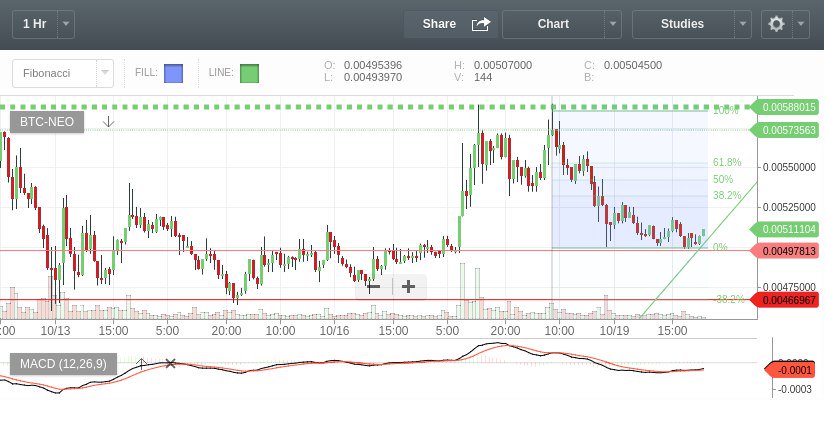Click the settings gear icon
Viewport: 825px width, 428px height.
[x=777, y=24]
